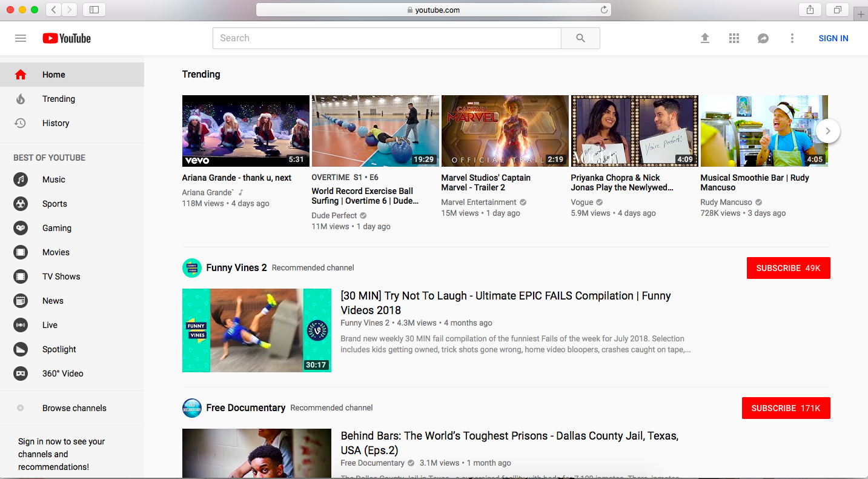Open Funny Vines 2 channel name heading
The width and height of the screenshot is (868, 479).
coord(236,268)
